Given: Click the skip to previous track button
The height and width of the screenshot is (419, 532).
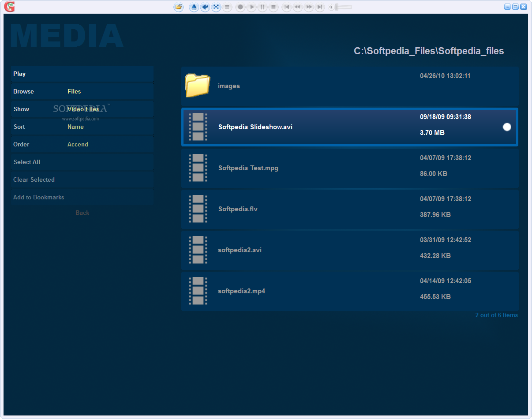Looking at the screenshot, I should [x=287, y=7].
